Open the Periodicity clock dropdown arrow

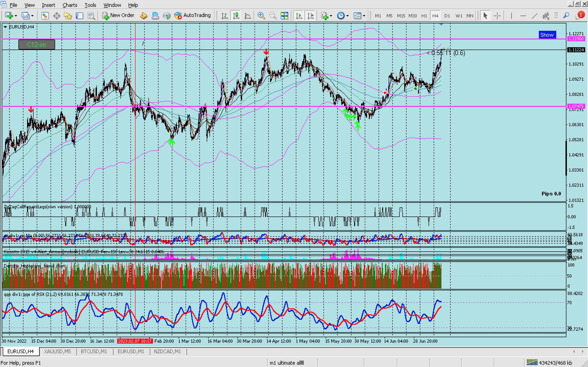348,16
